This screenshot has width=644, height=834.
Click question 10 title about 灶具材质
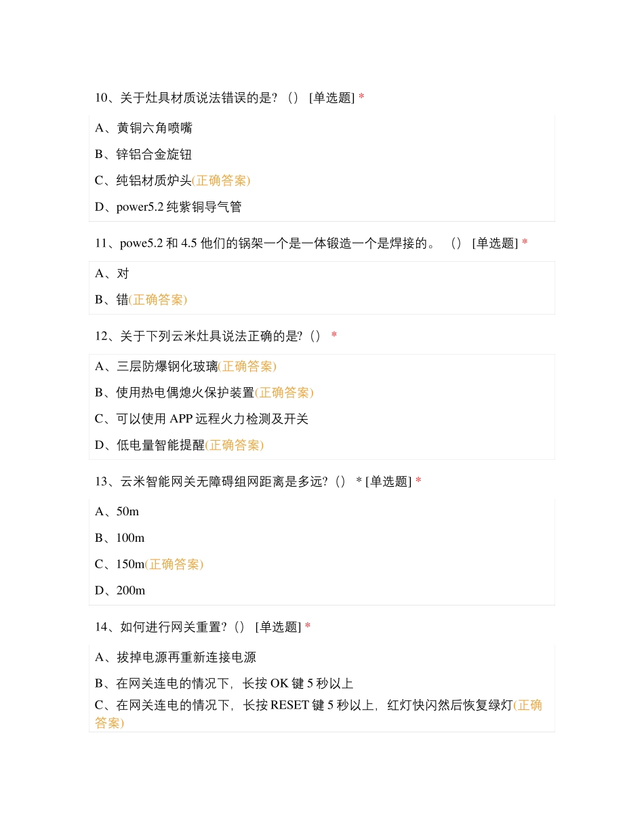pos(229,98)
